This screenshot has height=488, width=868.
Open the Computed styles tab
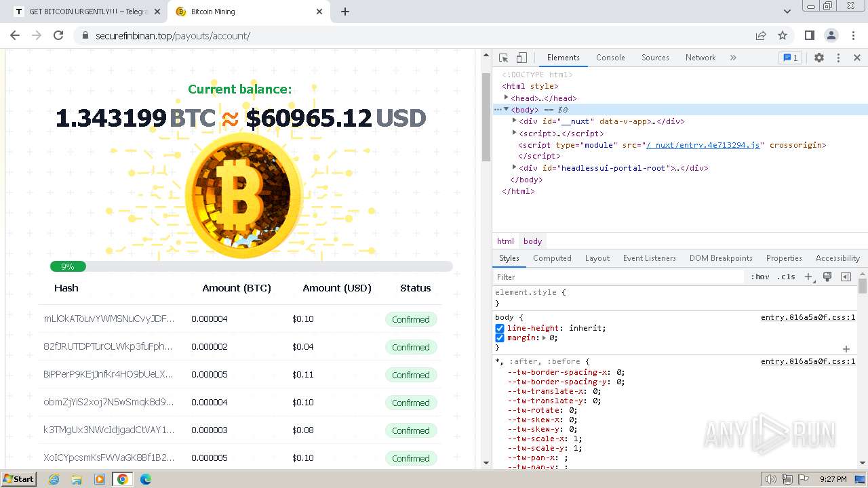[552, 258]
